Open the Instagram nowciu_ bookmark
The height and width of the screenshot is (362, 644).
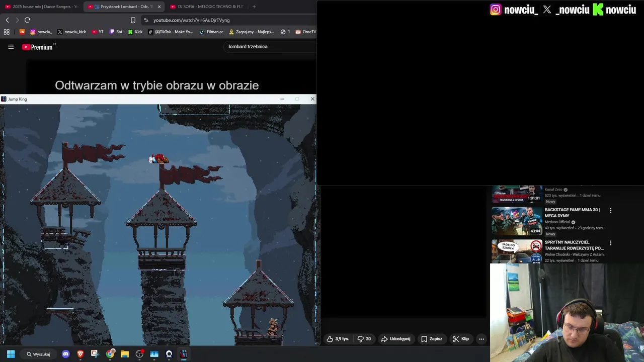[41, 32]
